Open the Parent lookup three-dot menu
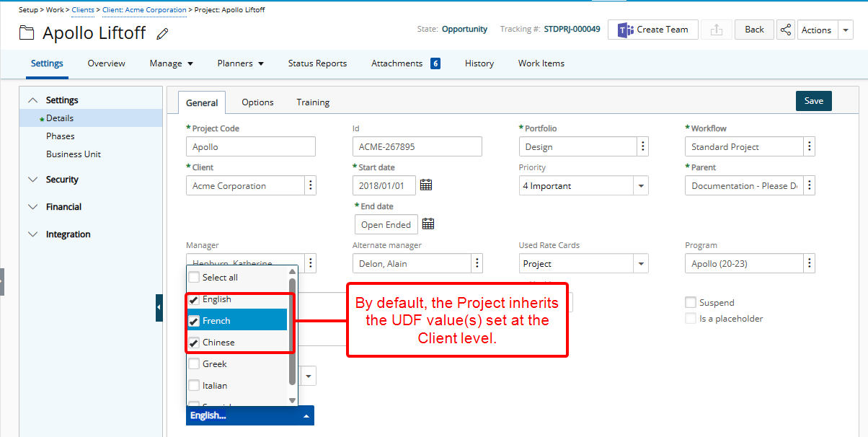Viewport: 868px width, 437px height. (x=810, y=185)
